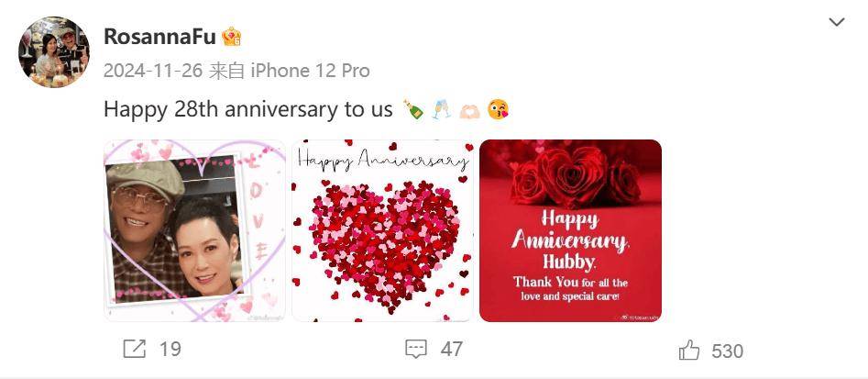The width and height of the screenshot is (868, 379).
Task: Open RosannaFu's profile avatar picture
Action: coord(54,52)
